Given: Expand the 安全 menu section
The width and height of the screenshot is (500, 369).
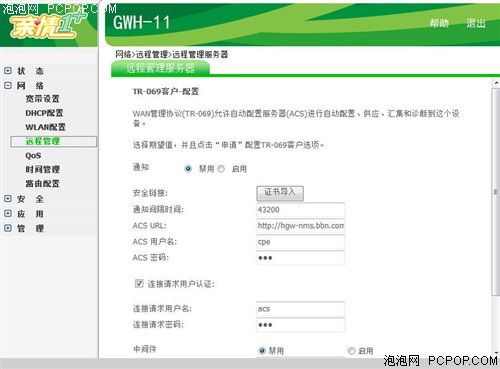Looking at the screenshot, I should tap(8, 199).
